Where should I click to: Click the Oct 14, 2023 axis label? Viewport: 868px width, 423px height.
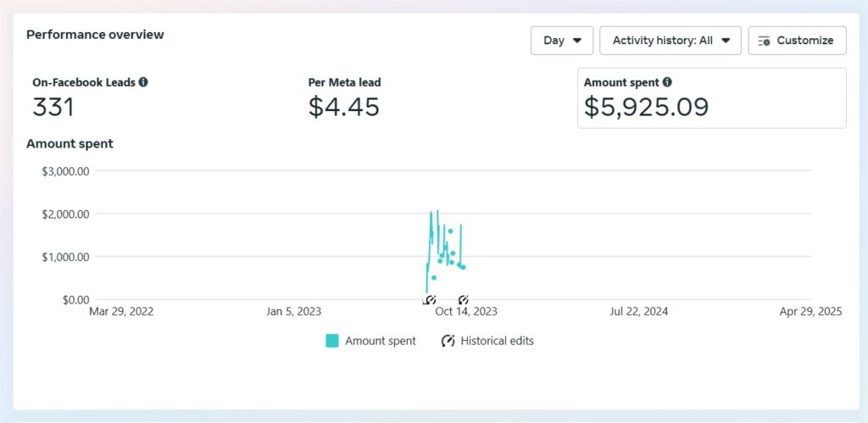[466, 312]
